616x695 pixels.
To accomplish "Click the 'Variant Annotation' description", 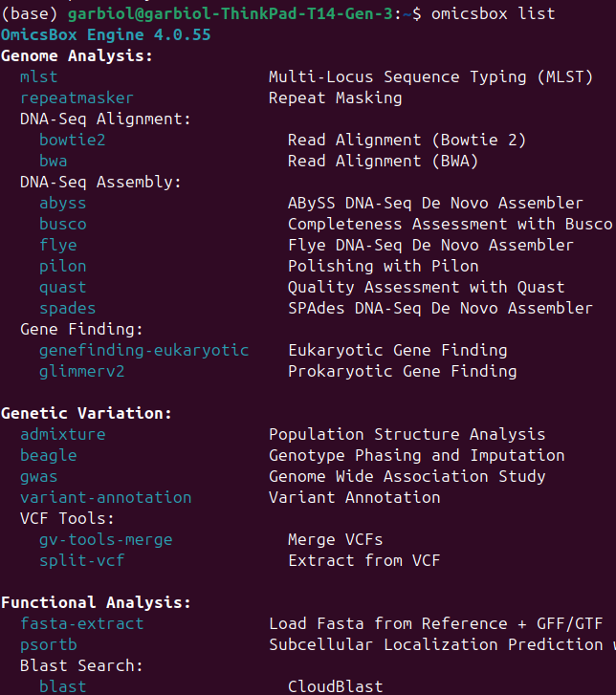I will 354,498.
